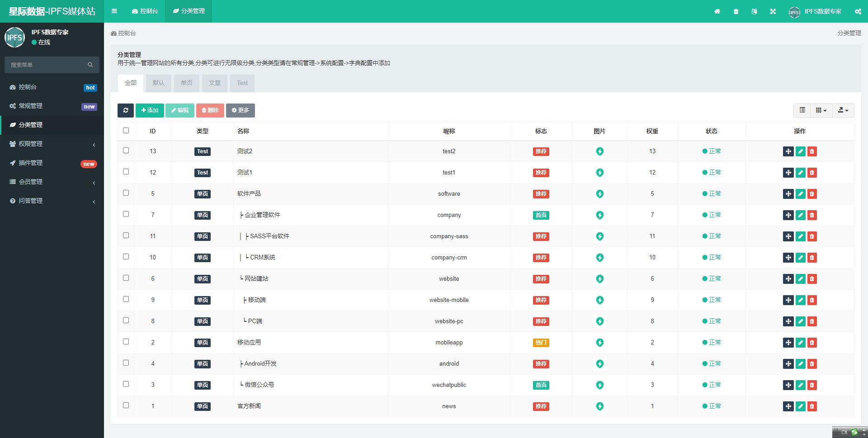
Task: Click the image icon in 测试2 row
Action: coord(599,151)
